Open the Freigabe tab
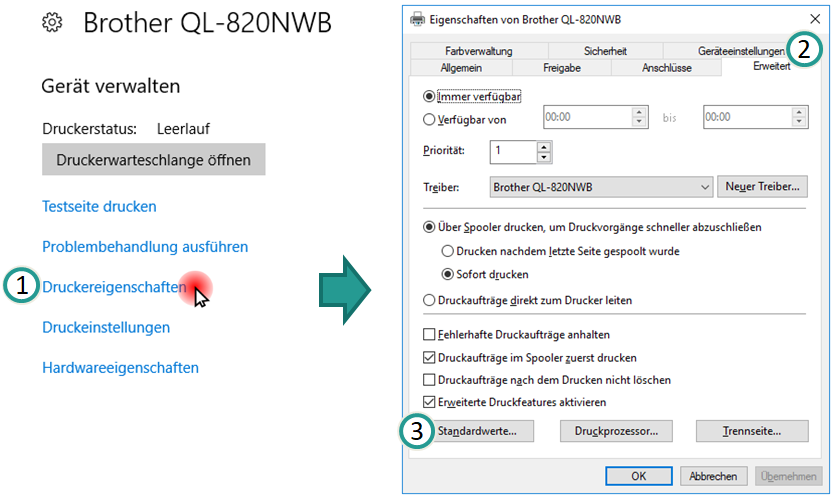 click(562, 68)
